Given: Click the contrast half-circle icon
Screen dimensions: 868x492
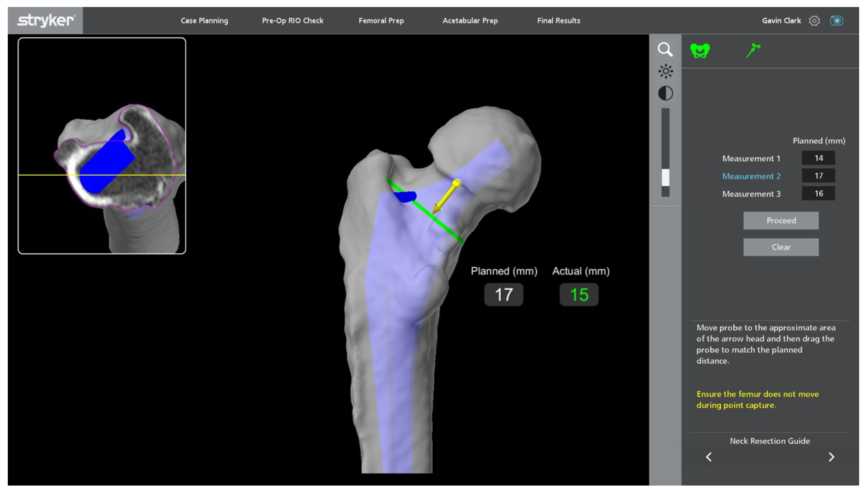Looking at the screenshot, I should 665,93.
